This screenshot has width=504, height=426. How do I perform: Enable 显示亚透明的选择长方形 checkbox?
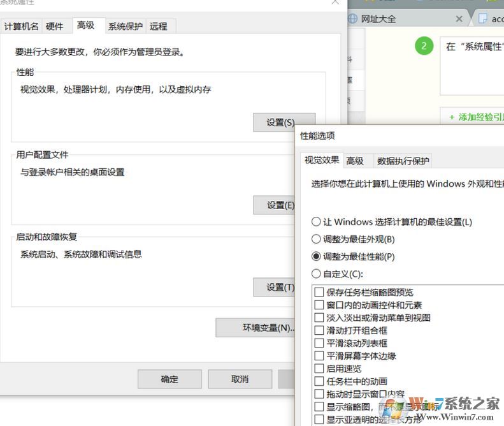tap(319, 419)
